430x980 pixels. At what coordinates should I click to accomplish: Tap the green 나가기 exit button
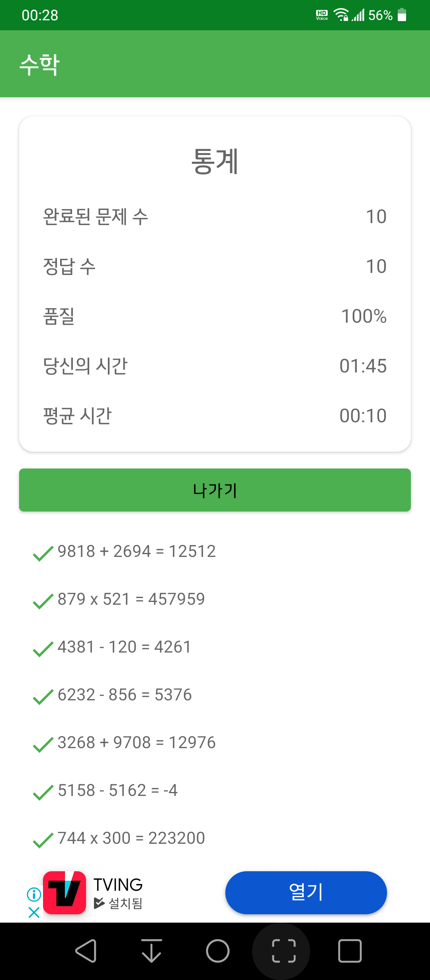click(x=215, y=490)
